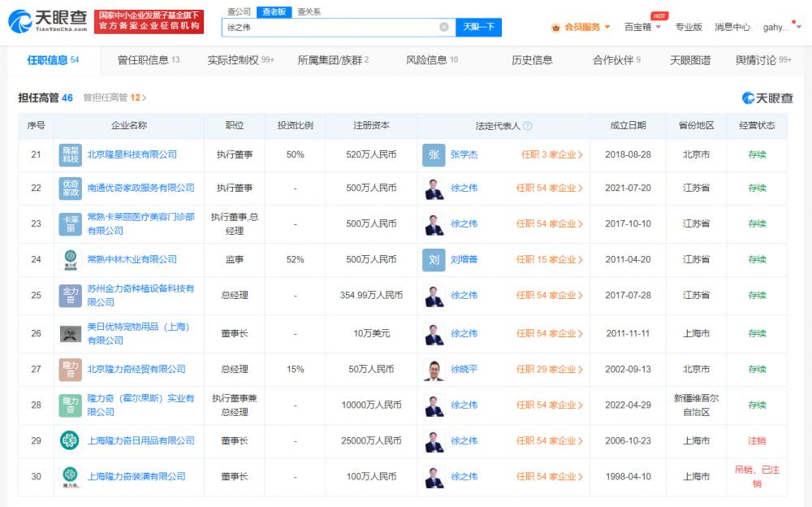Select 吊销，已注销 status cell
The image size is (812, 507).
[757, 476]
